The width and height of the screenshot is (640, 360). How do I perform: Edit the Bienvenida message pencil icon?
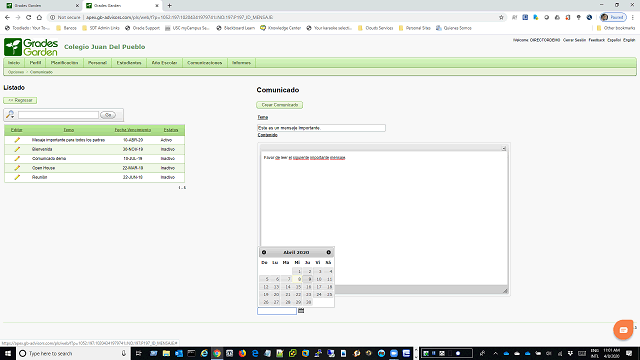(17, 149)
